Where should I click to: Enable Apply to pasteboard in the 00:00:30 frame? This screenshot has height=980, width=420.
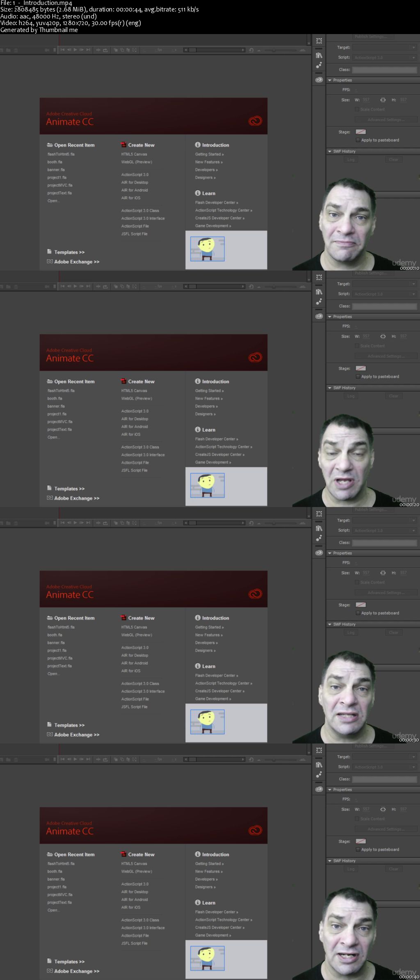(358, 613)
